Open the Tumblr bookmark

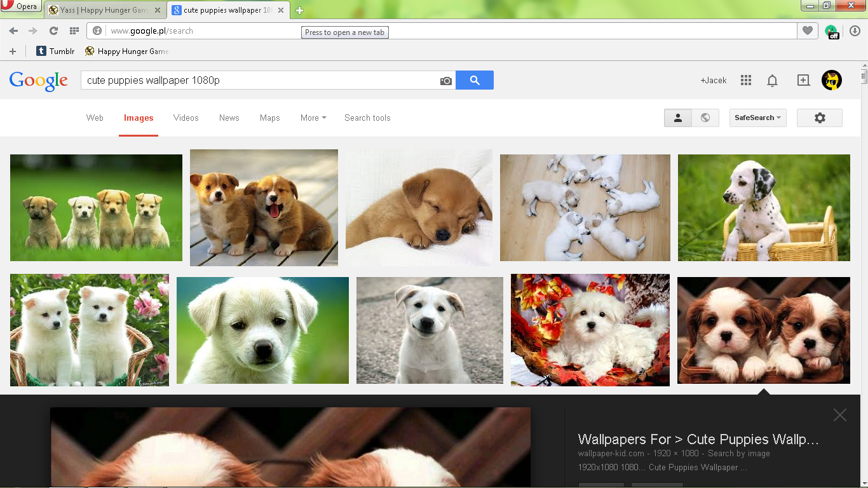55,51
